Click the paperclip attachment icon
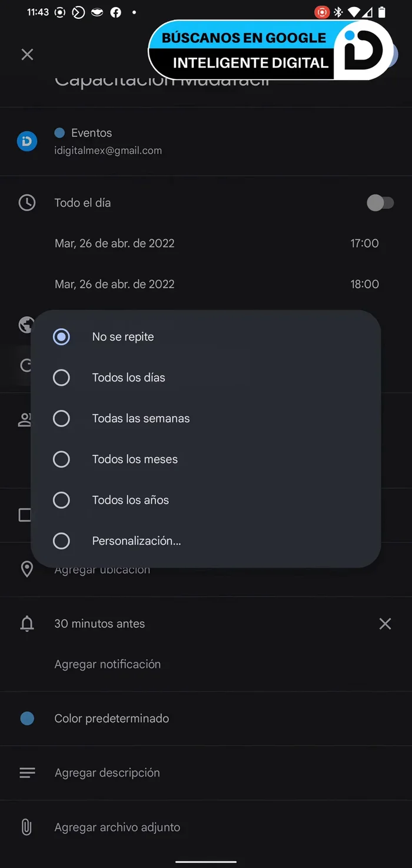Viewport: 412px width, 868px height. pyautogui.click(x=26, y=827)
